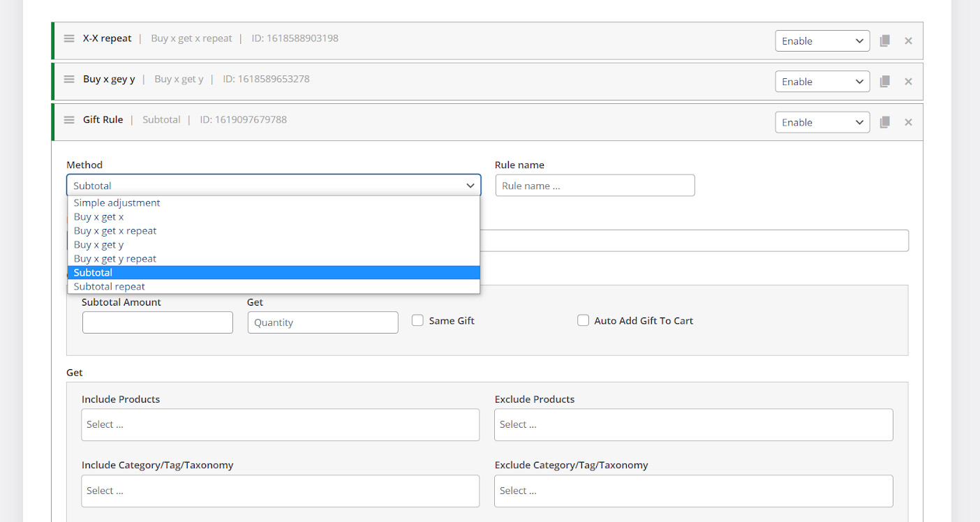The image size is (980, 522).
Task: Choose Buy x get y repeat option
Action: point(115,259)
